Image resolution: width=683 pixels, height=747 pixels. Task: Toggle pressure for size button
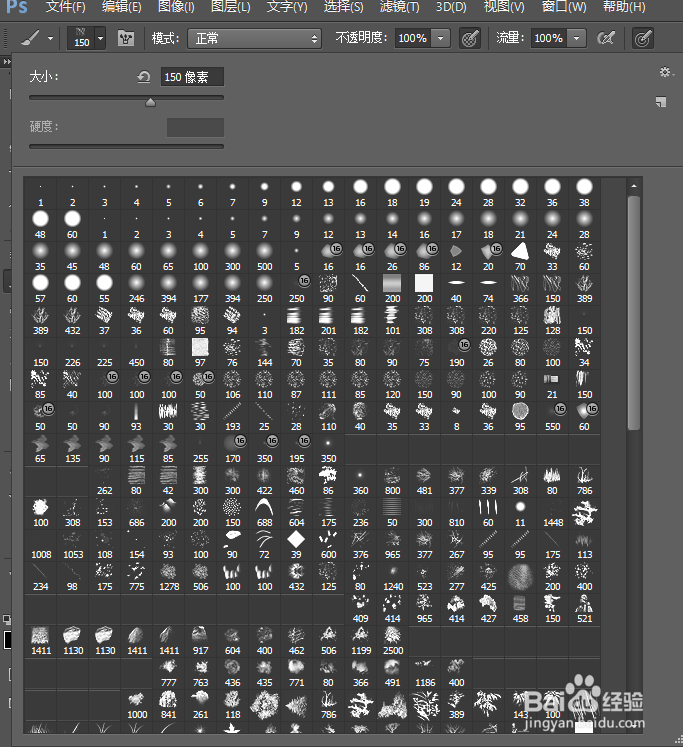click(x=643, y=38)
